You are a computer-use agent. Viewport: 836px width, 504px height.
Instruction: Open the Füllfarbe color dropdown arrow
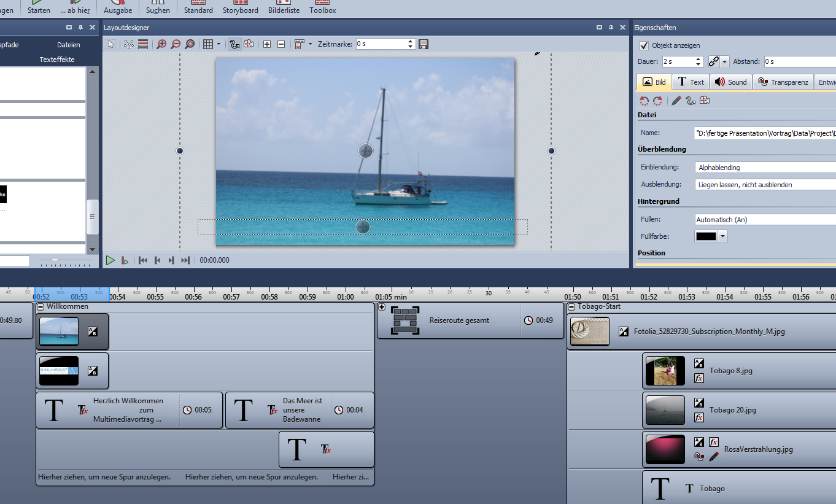pyautogui.click(x=723, y=236)
